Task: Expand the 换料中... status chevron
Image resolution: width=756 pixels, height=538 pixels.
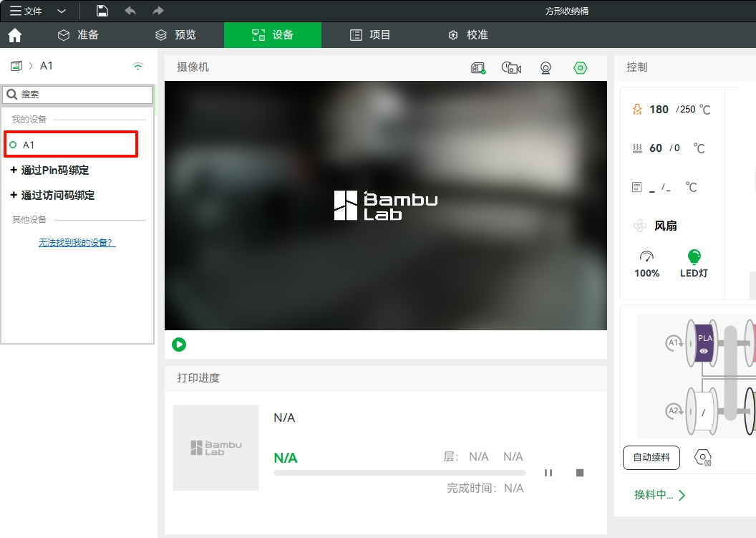Action: click(682, 495)
